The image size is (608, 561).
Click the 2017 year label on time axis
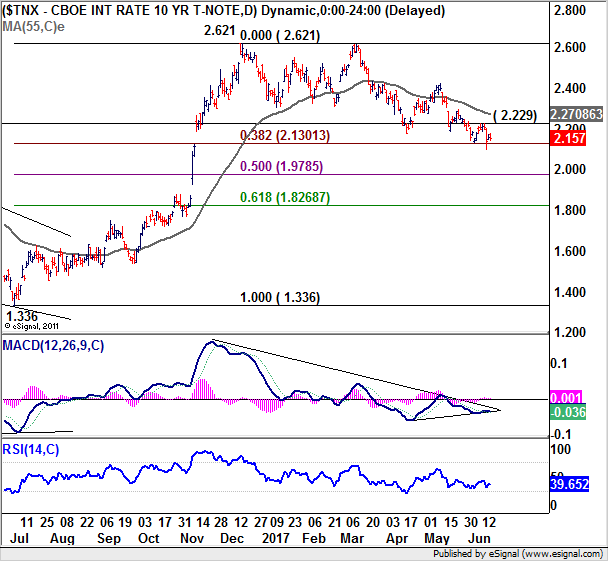(x=276, y=539)
